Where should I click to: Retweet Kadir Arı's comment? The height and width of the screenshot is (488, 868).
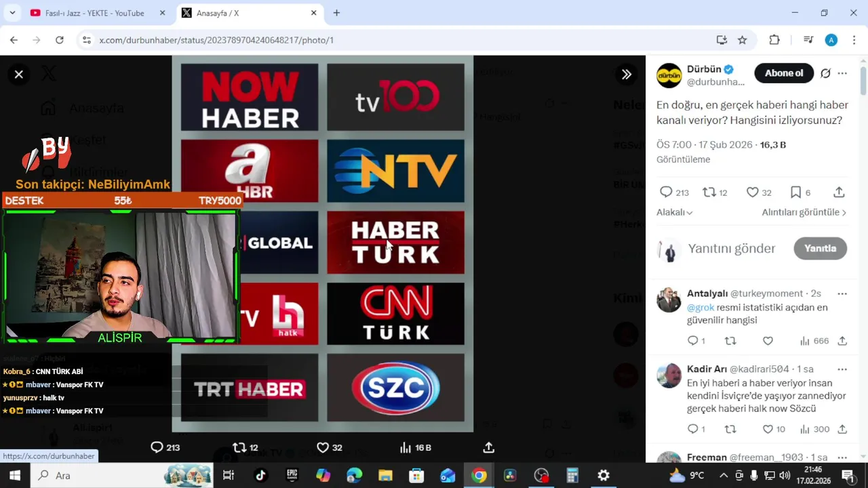(730, 429)
